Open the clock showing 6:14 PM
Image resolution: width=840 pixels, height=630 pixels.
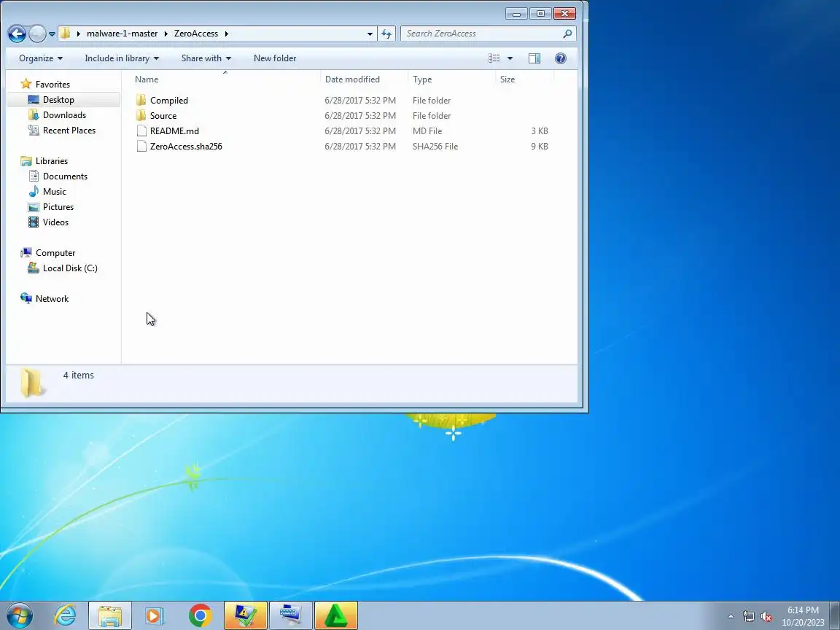tap(803, 616)
